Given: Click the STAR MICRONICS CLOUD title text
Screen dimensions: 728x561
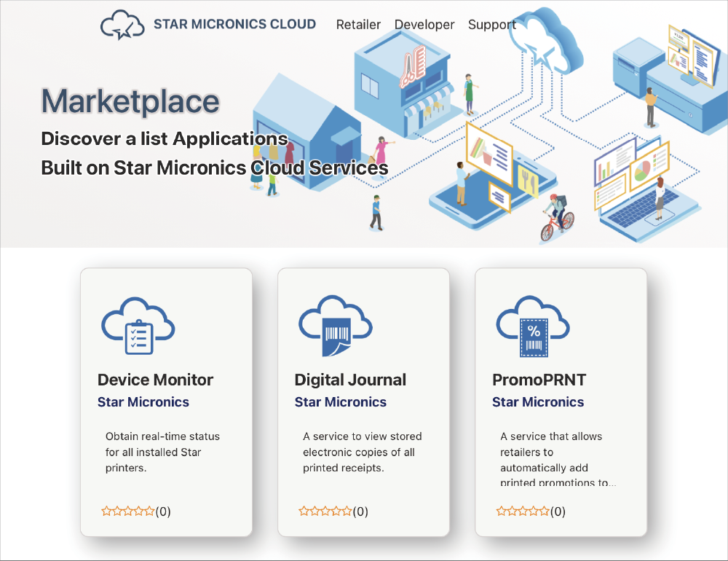Looking at the screenshot, I should 234,24.
